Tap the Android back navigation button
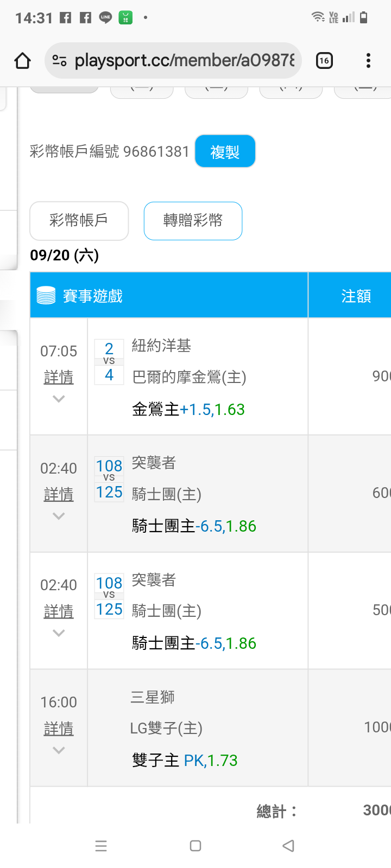Screen dimensions: 391x868 (x=288, y=845)
